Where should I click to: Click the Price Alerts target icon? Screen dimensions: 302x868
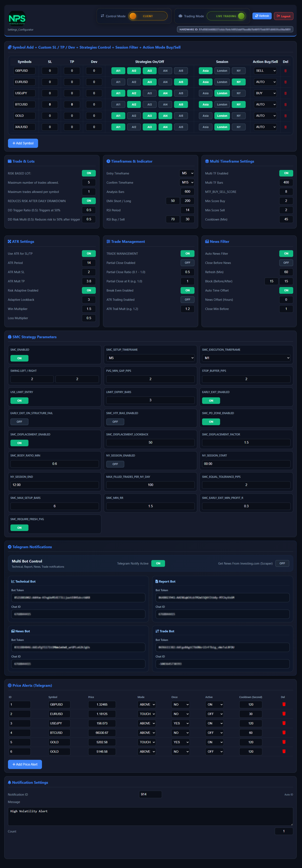click(10, 685)
